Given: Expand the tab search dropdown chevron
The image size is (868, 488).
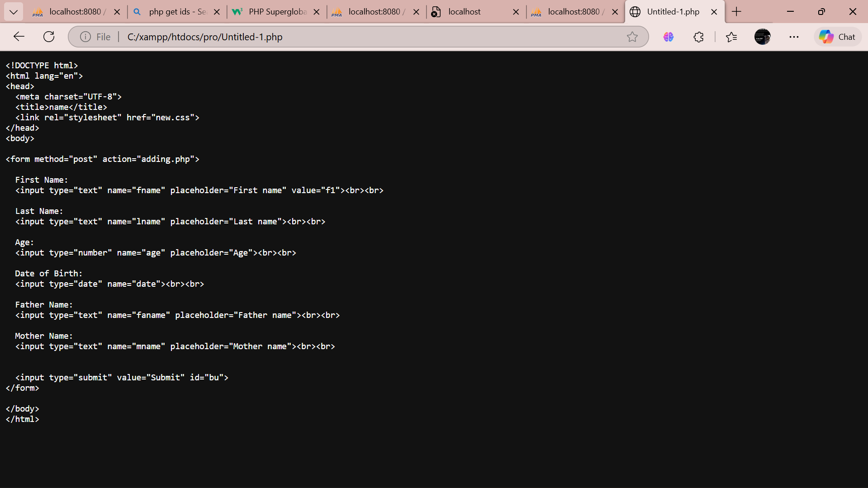Looking at the screenshot, I should pos(14,12).
